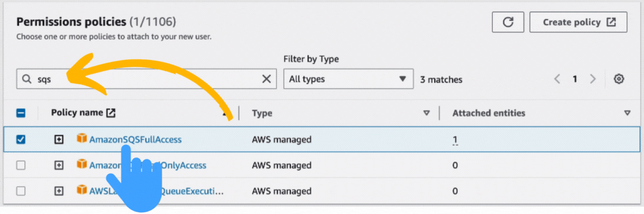Open the AmazonSQSFullAccess policy link
Image resolution: width=644 pixels, height=214 pixels.
point(135,139)
